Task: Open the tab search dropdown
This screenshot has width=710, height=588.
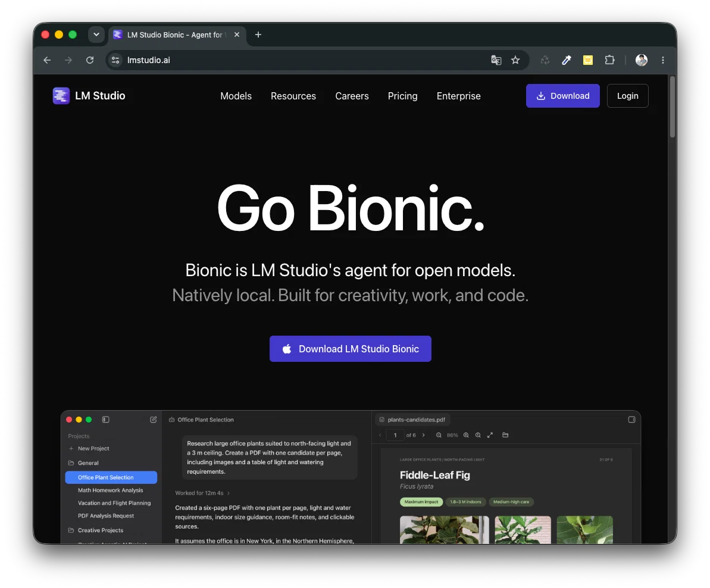Action: pos(96,35)
